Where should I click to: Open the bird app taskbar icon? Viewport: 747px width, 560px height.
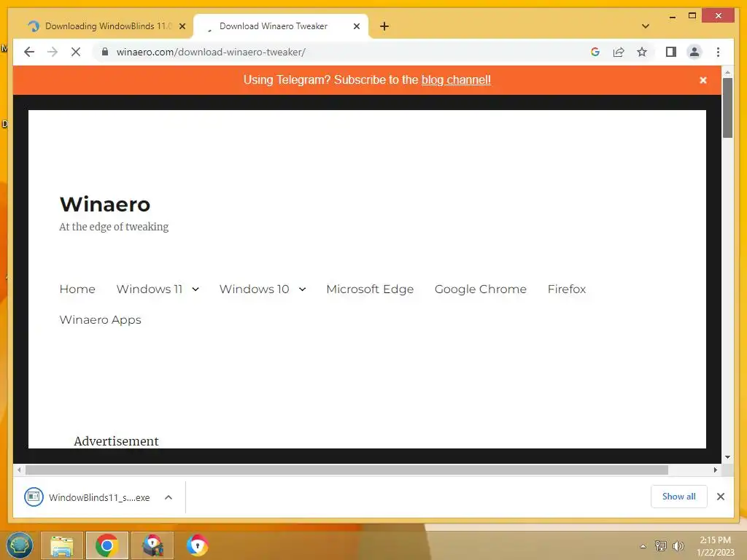coord(152,545)
